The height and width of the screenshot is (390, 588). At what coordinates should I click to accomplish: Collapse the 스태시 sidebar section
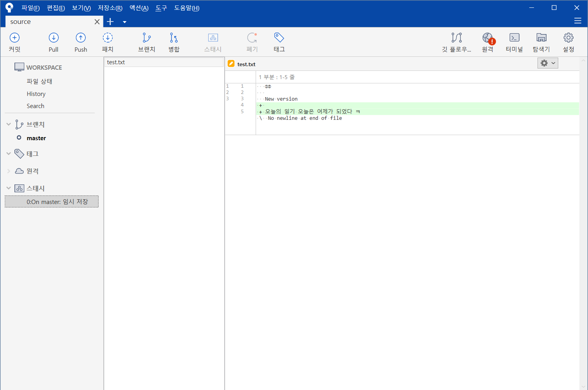click(9, 188)
